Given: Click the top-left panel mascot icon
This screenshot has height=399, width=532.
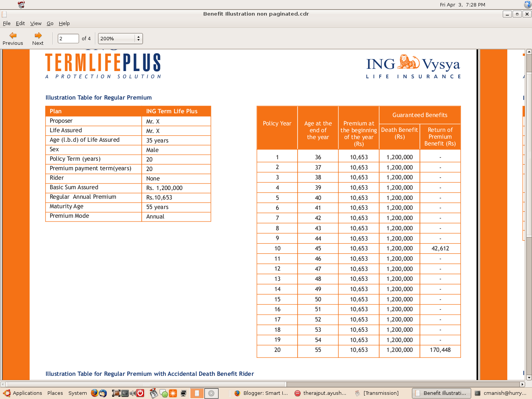Looking at the screenshot, I should click(21, 5).
